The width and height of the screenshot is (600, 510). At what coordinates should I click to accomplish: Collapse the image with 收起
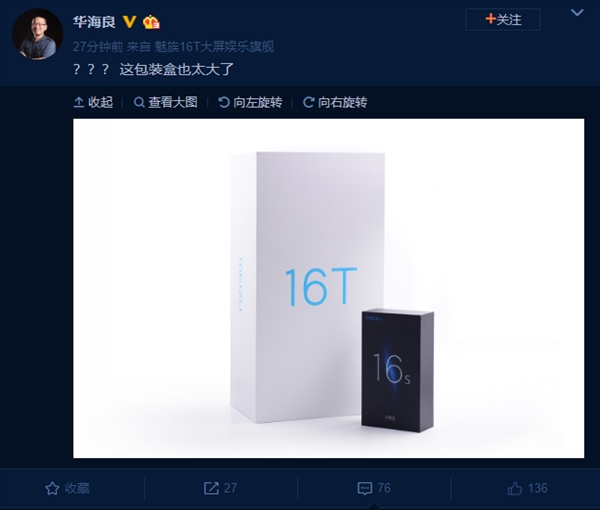93,102
